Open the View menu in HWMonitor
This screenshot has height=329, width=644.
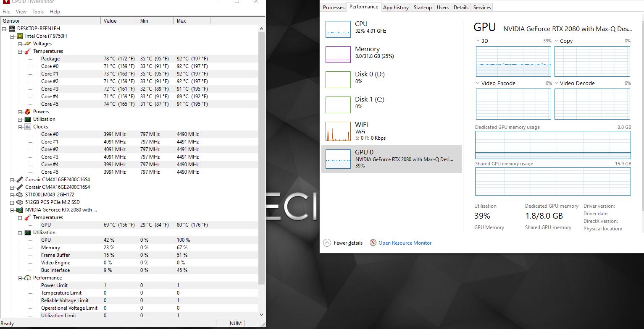coord(21,12)
